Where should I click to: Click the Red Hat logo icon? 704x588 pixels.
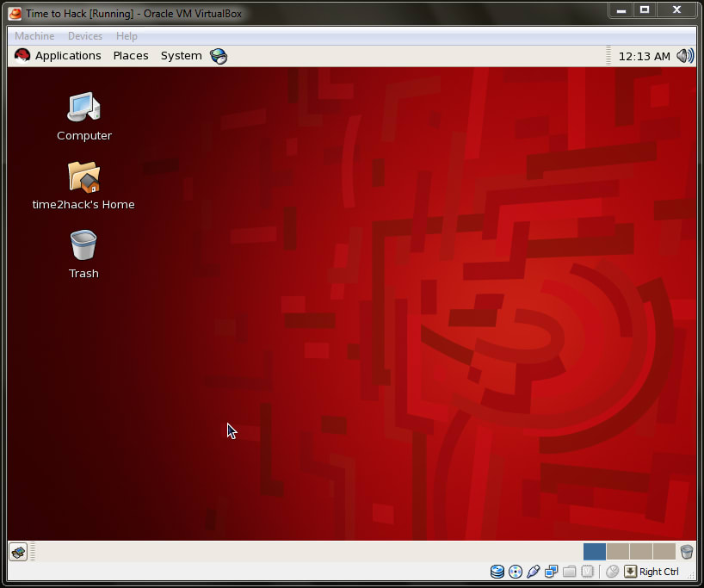point(22,55)
